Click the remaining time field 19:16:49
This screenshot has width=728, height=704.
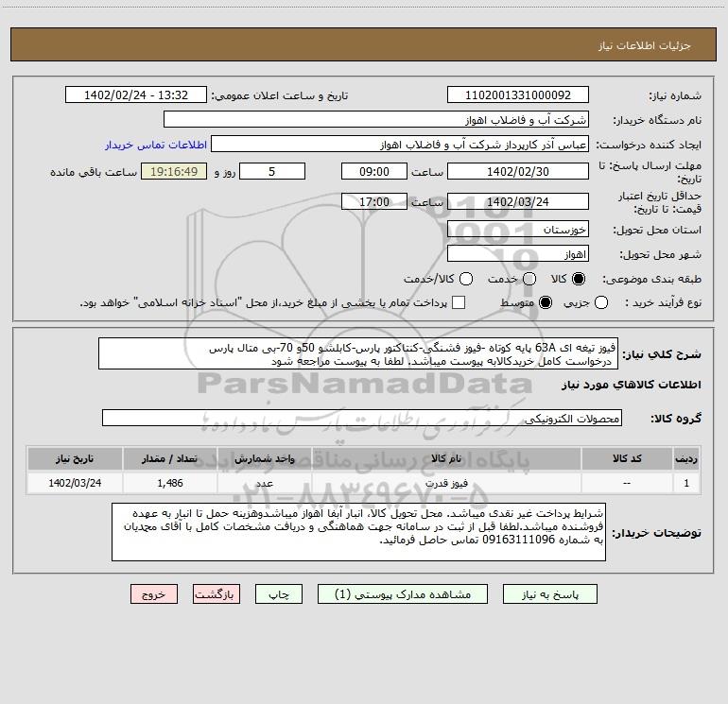pos(174,171)
